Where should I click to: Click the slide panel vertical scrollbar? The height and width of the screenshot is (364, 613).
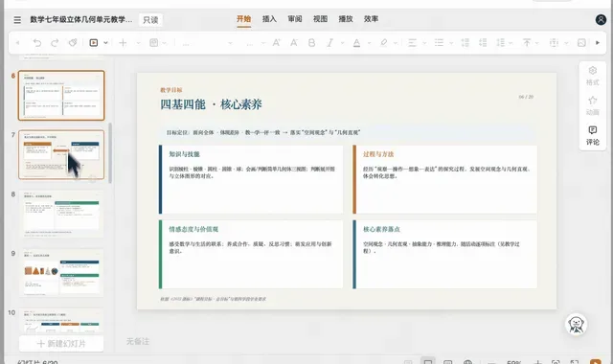coord(110,153)
